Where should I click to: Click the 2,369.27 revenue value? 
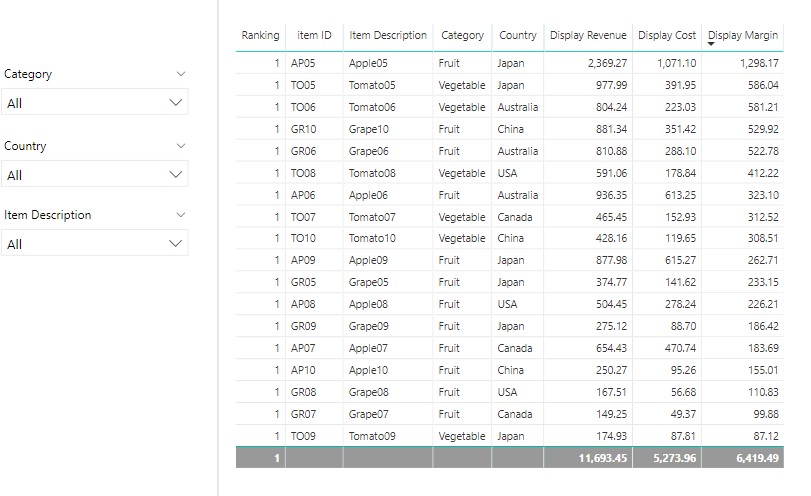(x=607, y=63)
